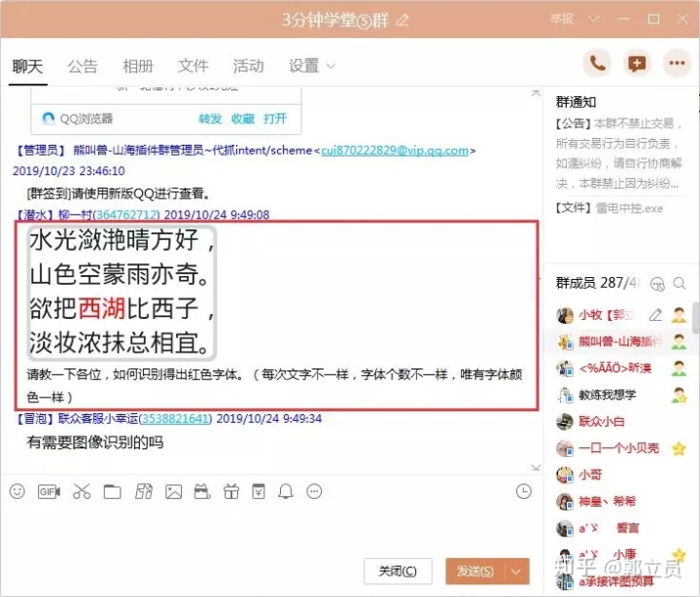Click the sender name 柳一村
Screen dimensions: 700x597
click(x=75, y=215)
